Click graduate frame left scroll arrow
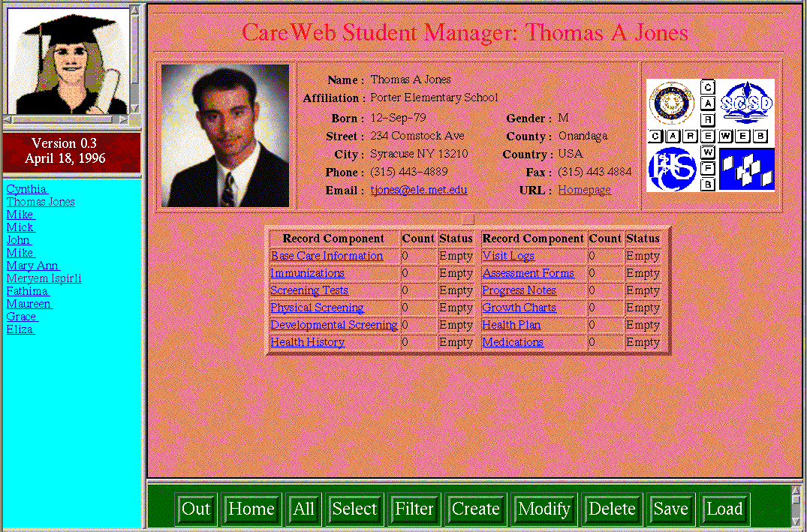Image resolution: width=807 pixels, height=532 pixels. 8,119
